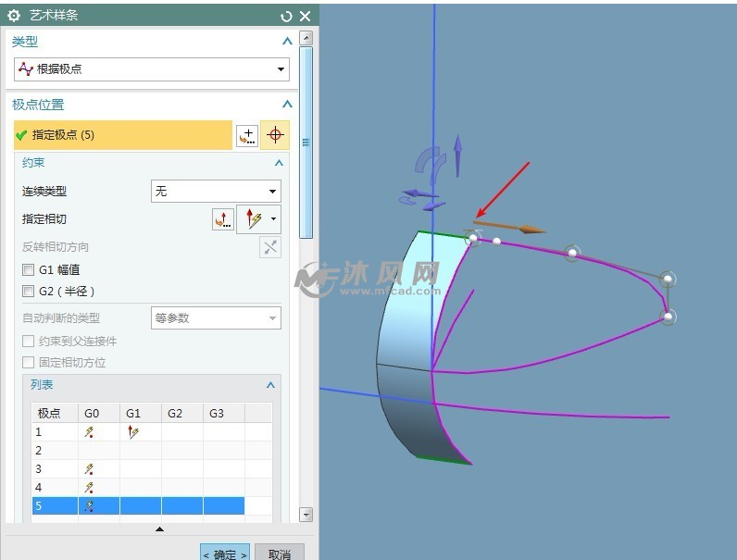Image resolution: width=737 pixels, height=560 pixels.
Task: Enable the G2 (半径) checkbox
Action: (x=28, y=292)
